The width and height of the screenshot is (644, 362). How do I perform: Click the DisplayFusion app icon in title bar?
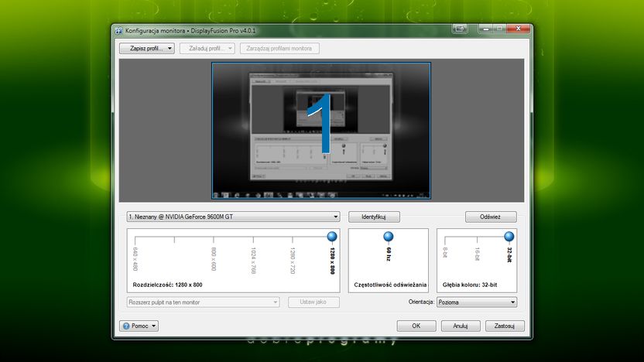[x=118, y=31]
